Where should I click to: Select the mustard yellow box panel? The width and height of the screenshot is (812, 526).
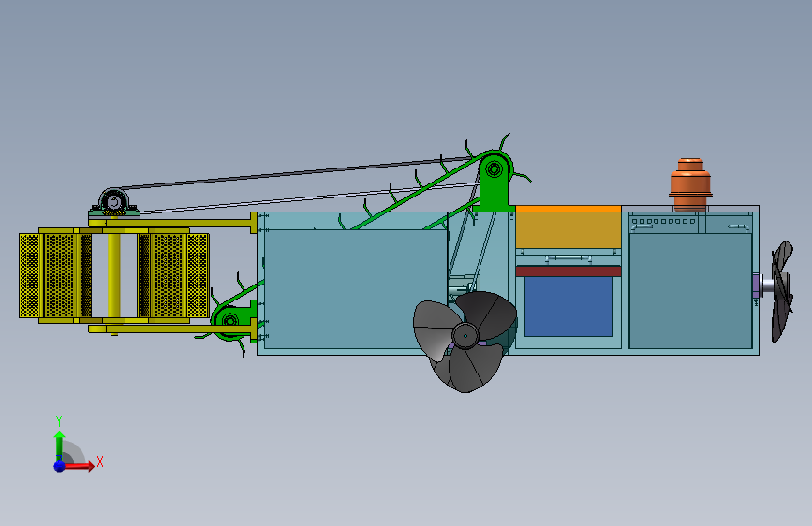pos(568,230)
